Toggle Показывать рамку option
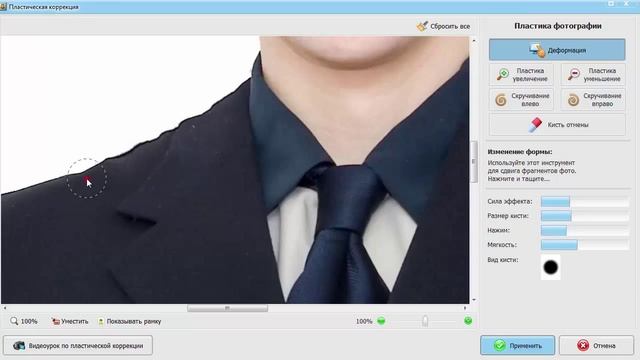This screenshot has width=640, height=360. tap(129, 321)
